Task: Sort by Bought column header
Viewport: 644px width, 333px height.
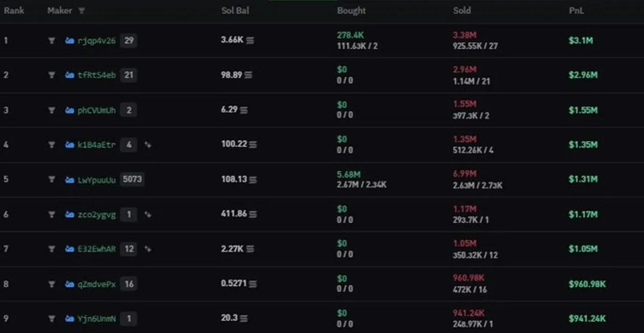Action: [351, 11]
